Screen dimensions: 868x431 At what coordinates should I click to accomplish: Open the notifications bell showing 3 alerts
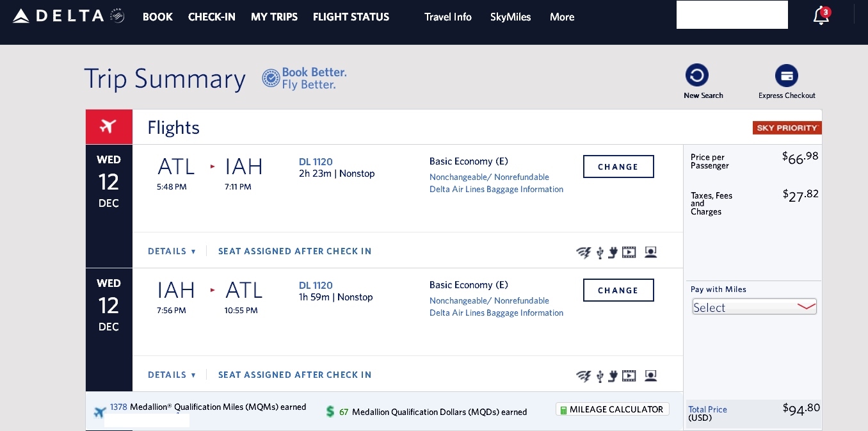(x=821, y=16)
